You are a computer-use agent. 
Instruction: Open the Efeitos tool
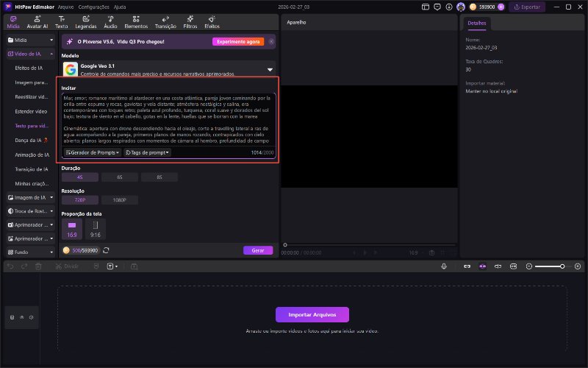tap(212, 22)
